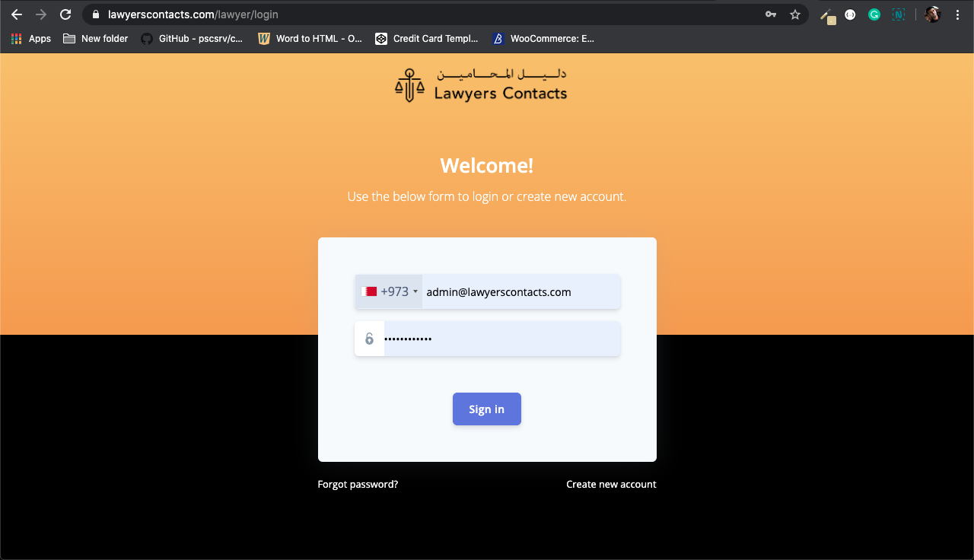Open the Apps bookmarks shortcut
This screenshot has height=560, width=974.
click(x=31, y=39)
